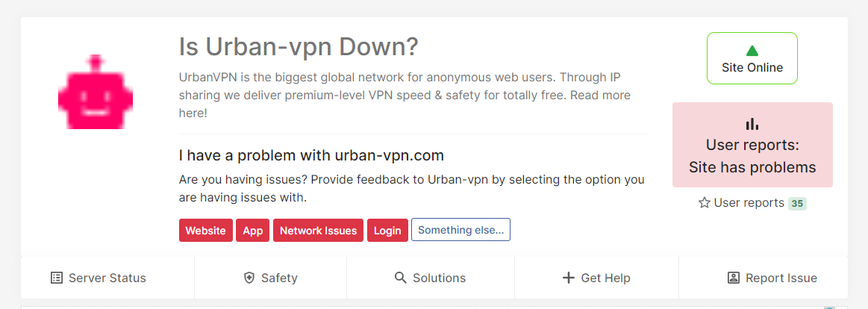This screenshot has height=309, width=868.
Task: Switch to the Solutions tab
Action: (x=439, y=278)
